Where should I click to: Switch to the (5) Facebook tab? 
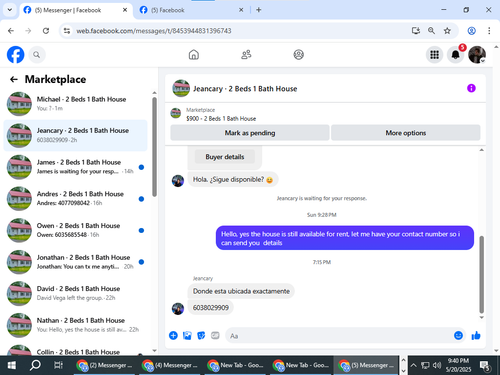click(x=192, y=10)
